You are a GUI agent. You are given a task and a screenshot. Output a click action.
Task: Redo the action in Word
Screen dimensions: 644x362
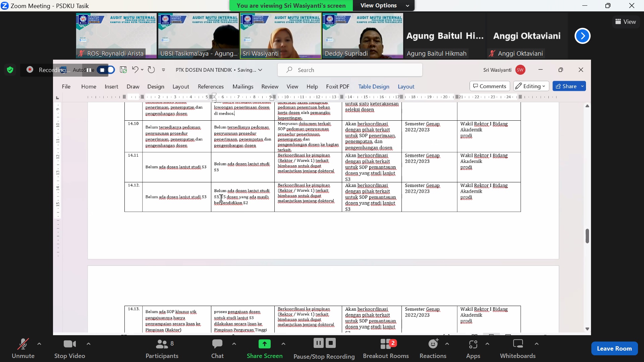click(151, 69)
